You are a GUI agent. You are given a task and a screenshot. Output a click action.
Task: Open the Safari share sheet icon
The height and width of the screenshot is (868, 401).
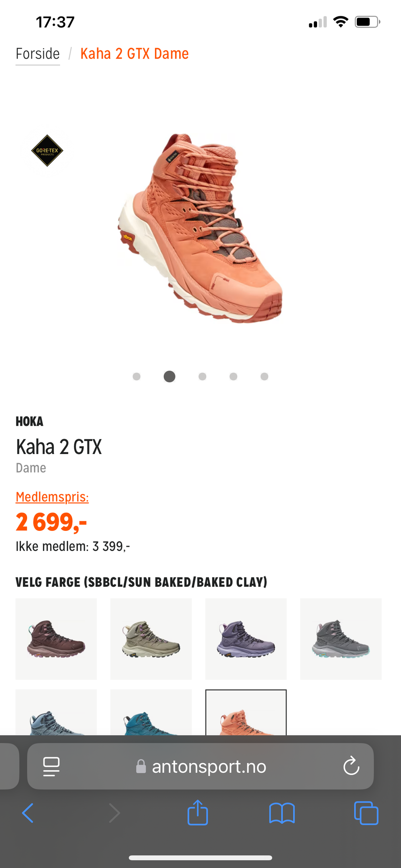point(198,812)
